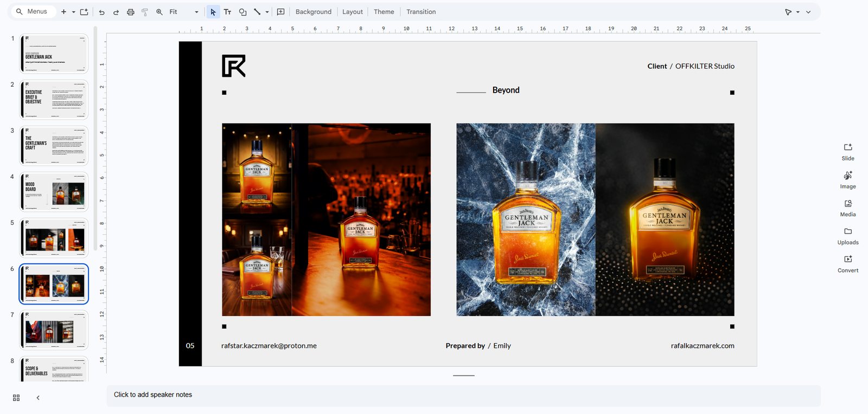Select slide 2 Executive Brief thumbnail

[54, 100]
